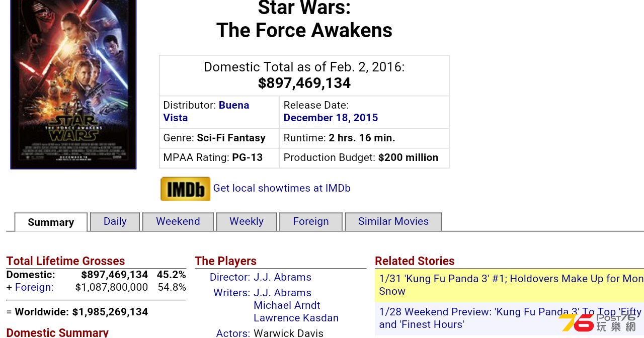
Task: Click the IMDb logo icon
Action: point(185,189)
